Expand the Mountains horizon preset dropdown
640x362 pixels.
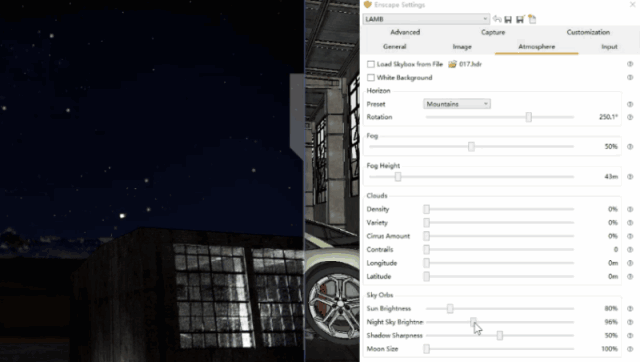pos(457,104)
